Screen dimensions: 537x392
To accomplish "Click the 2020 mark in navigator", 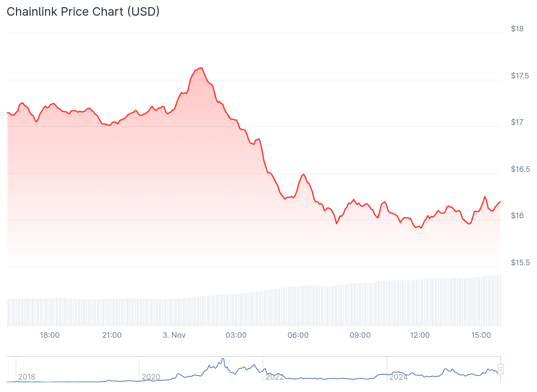I will (151, 377).
